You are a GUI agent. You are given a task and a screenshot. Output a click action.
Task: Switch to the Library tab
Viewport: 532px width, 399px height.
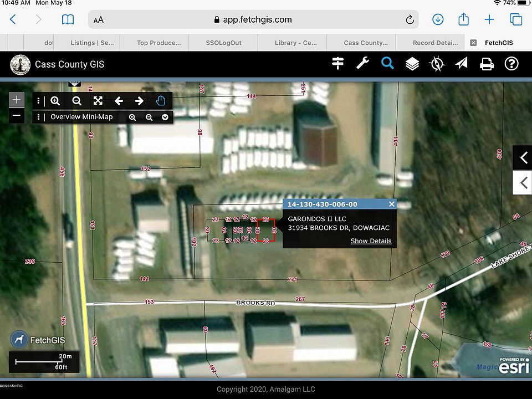pos(295,43)
